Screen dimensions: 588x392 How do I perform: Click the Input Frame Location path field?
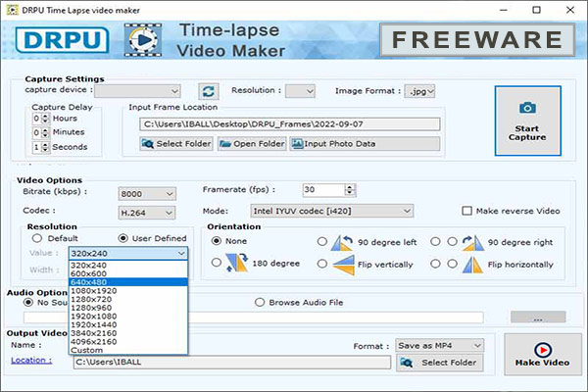289,124
